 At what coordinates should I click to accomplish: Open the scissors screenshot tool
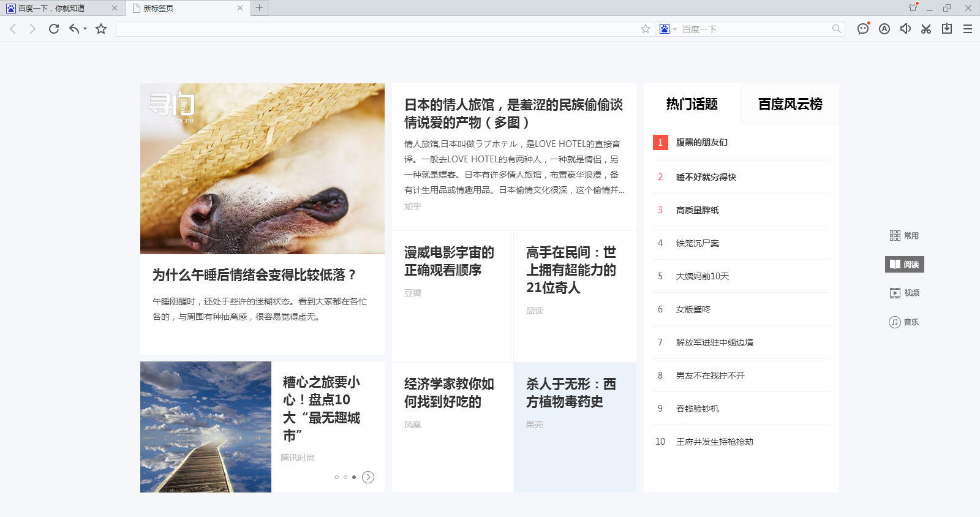926,29
